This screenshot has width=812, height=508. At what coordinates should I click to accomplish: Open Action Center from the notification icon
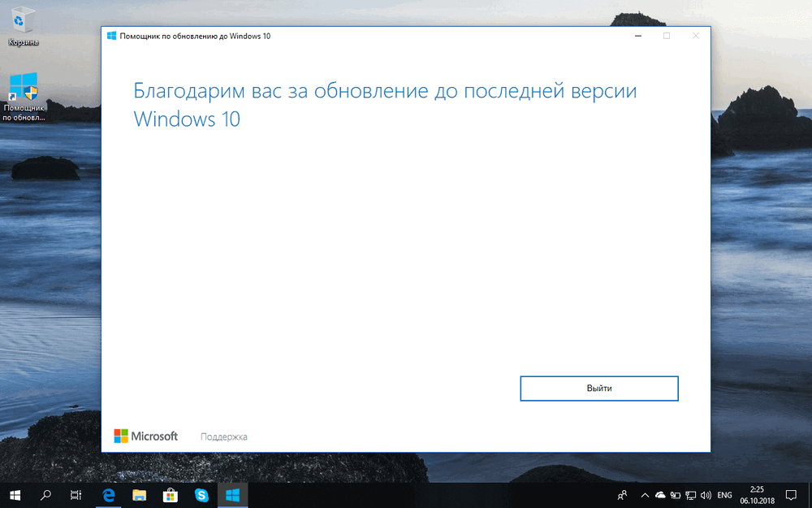click(x=791, y=495)
